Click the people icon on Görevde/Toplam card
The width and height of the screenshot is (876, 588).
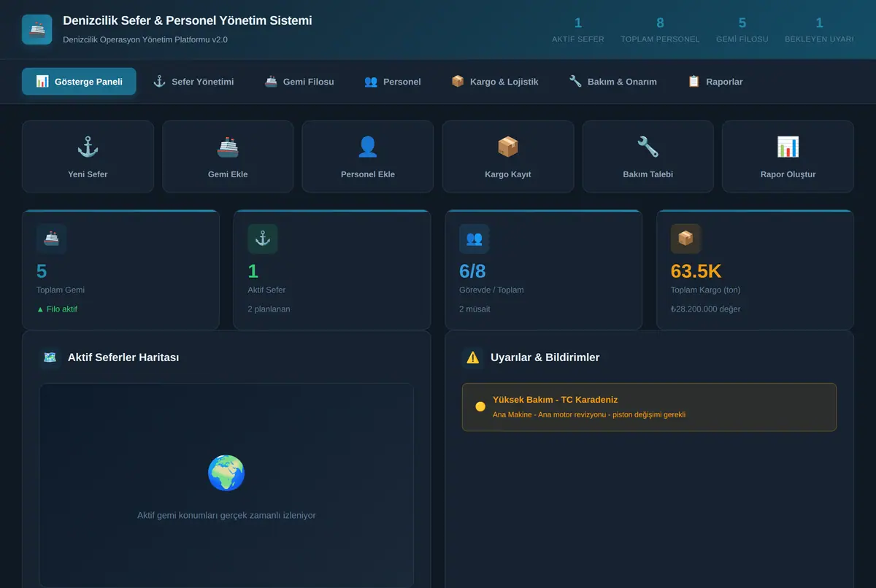[474, 239]
